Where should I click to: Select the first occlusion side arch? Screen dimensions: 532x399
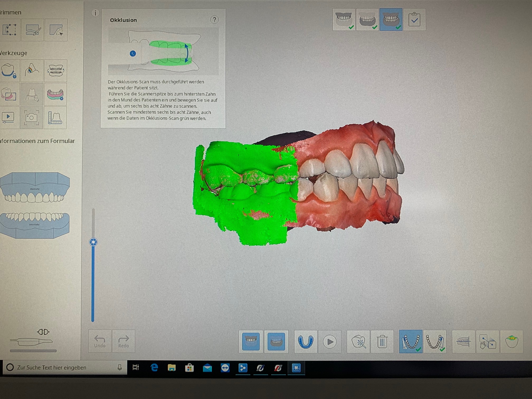point(411,341)
